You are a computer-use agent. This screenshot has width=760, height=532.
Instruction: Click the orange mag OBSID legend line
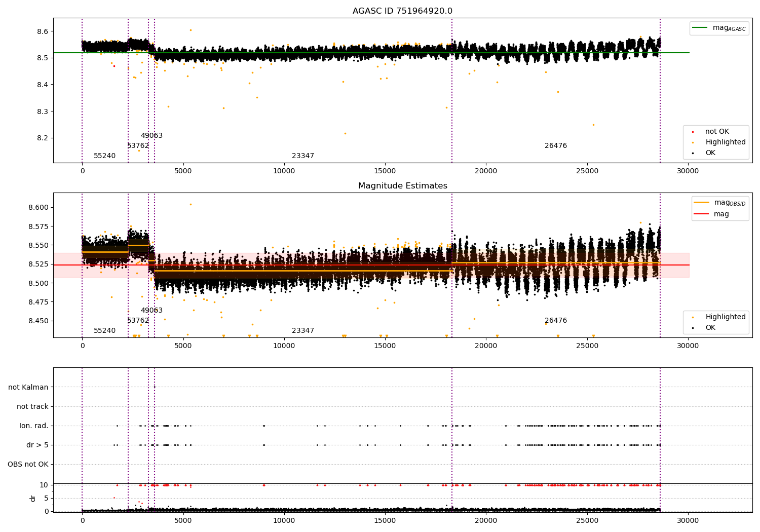pyautogui.click(x=702, y=202)
